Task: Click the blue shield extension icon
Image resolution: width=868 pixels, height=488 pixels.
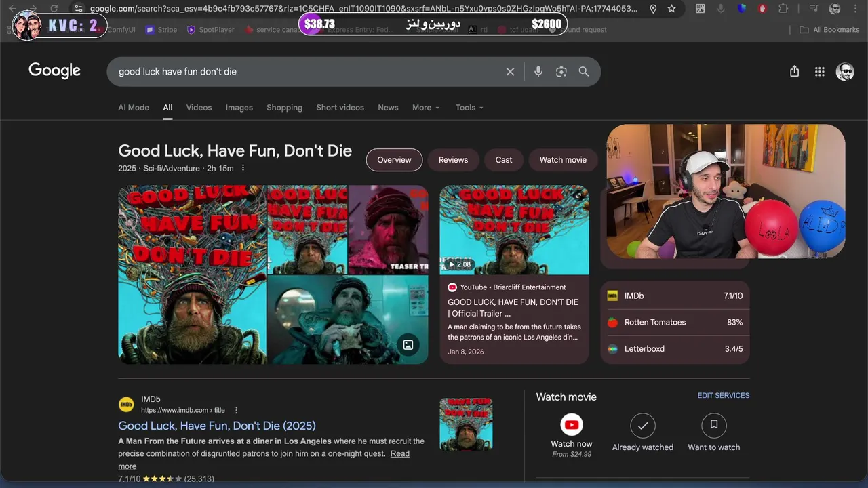Action: (x=742, y=9)
